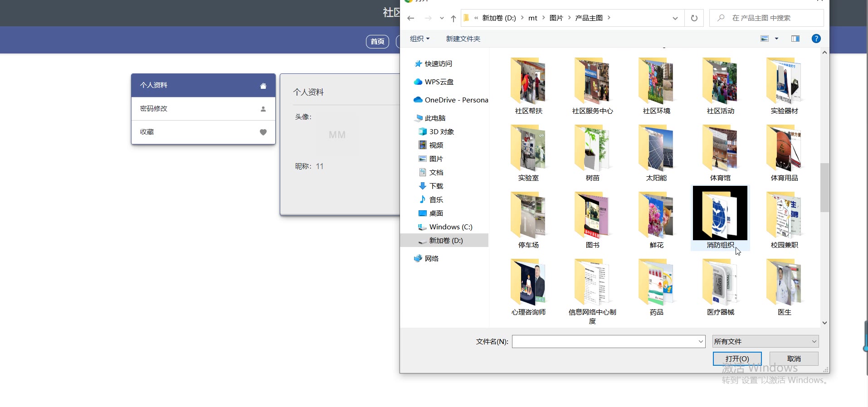868x407 pixels.
Task: Open the 所有文件 file type dropdown
Action: pos(766,341)
